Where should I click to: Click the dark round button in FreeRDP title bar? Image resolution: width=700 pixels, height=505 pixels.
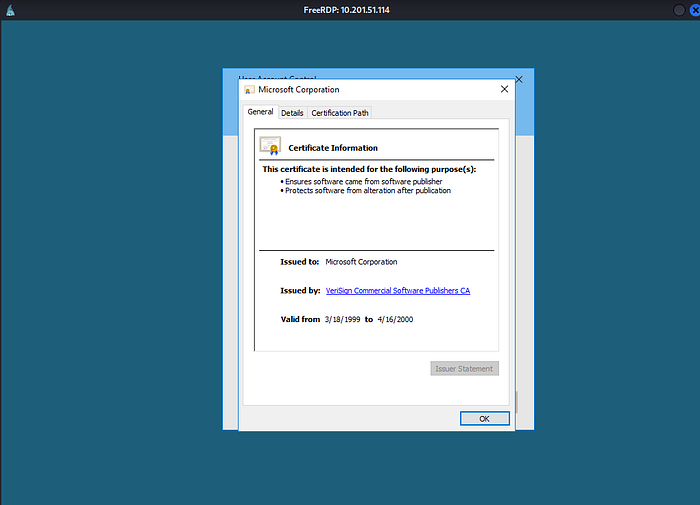point(679,10)
